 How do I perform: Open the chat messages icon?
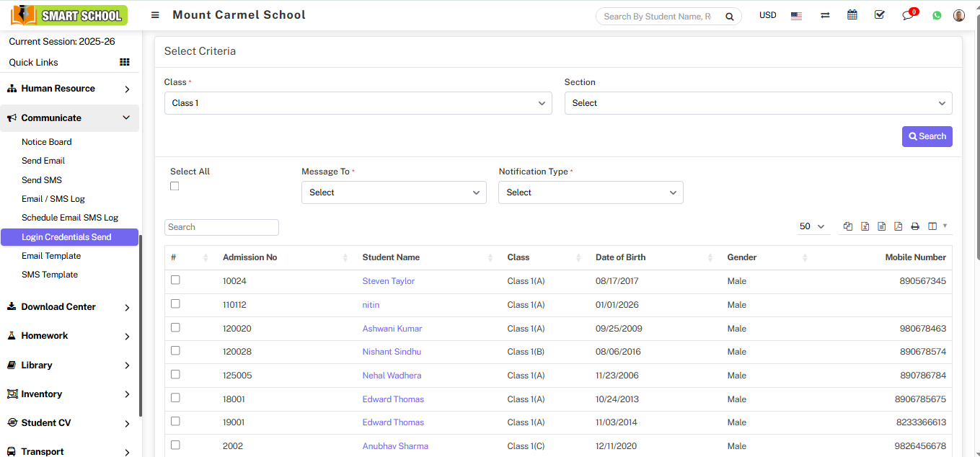click(908, 15)
